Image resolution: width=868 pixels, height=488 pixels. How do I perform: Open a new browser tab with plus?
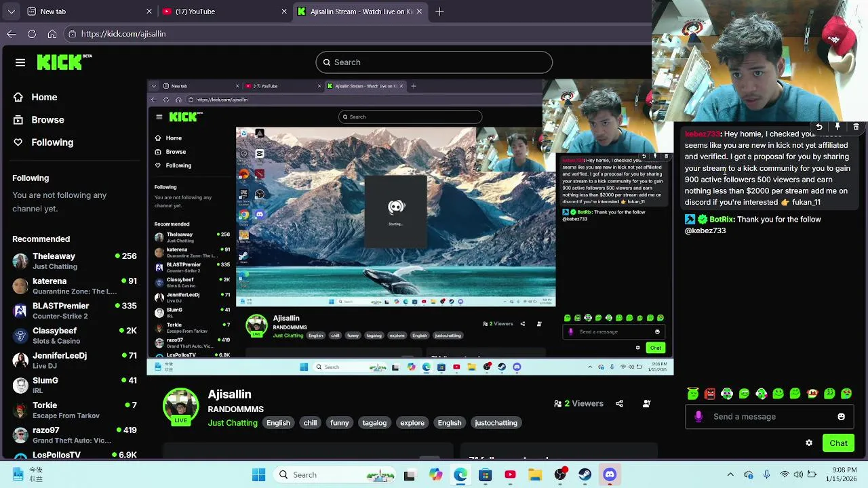coord(439,12)
